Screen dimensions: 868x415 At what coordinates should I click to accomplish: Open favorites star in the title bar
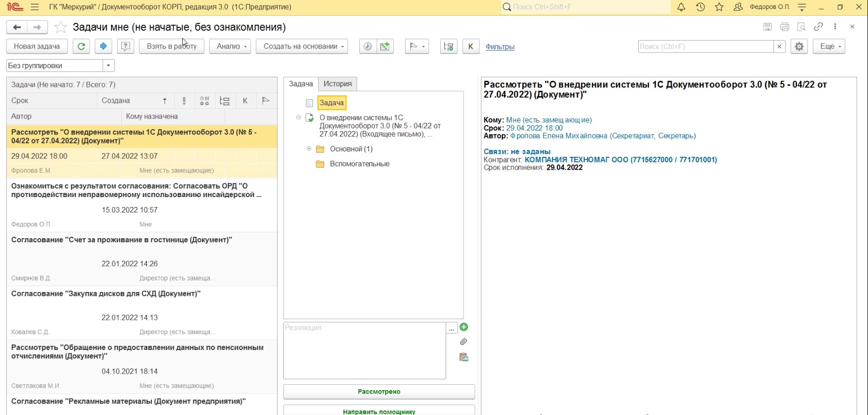coord(719,7)
